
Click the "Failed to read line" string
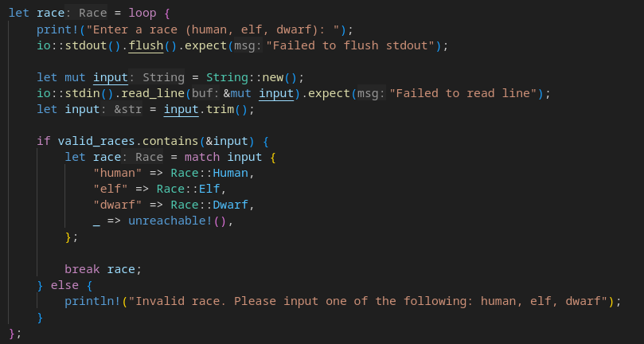pyautogui.click(x=462, y=93)
